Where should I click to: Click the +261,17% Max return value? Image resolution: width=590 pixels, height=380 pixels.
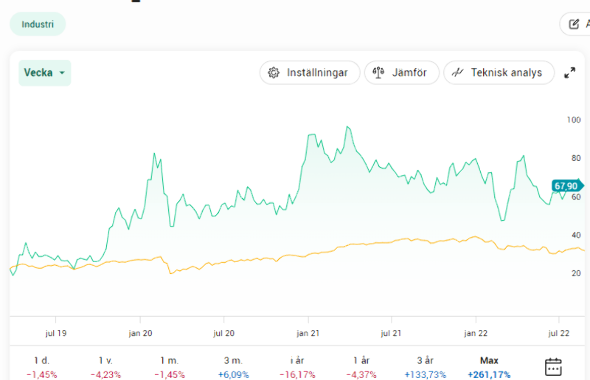pos(489,375)
